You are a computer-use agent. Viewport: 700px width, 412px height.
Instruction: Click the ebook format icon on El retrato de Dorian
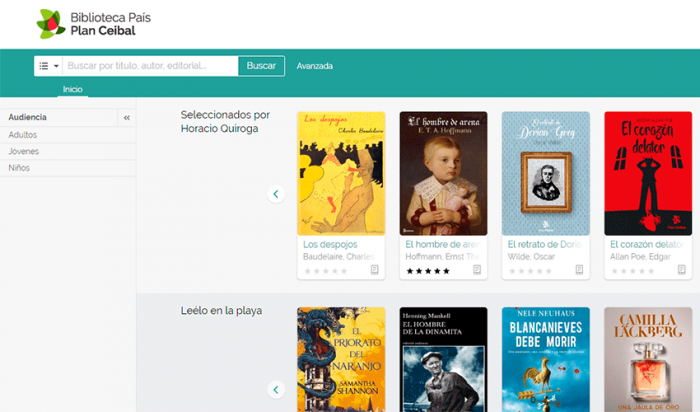(579, 270)
